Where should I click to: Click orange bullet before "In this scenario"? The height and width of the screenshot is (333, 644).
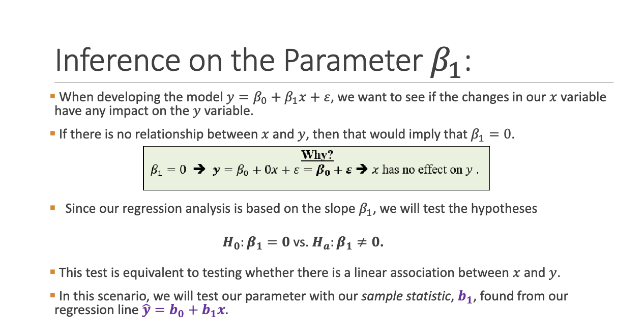coord(53,295)
